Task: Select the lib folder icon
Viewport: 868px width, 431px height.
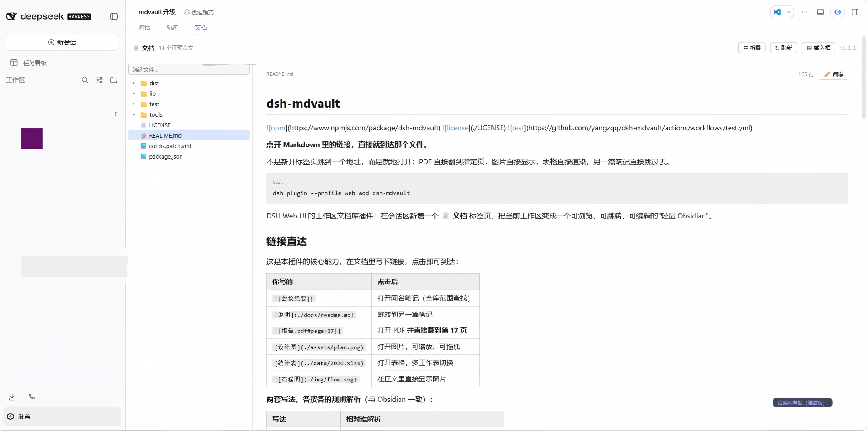Action: [x=143, y=94]
